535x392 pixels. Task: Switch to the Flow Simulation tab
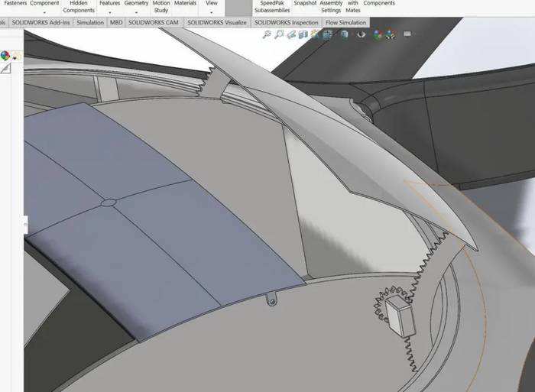(345, 23)
